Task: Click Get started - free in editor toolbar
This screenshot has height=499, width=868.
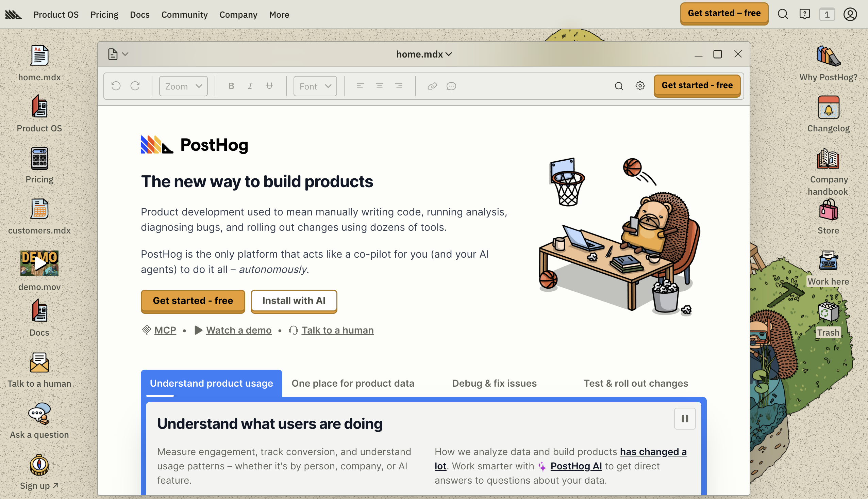Action: tap(697, 85)
